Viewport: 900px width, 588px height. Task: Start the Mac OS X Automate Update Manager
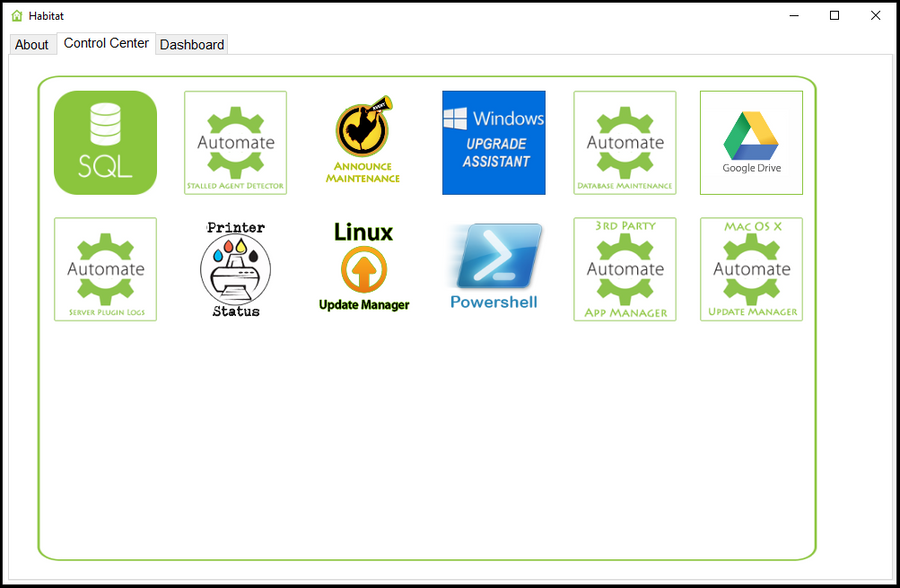point(751,269)
